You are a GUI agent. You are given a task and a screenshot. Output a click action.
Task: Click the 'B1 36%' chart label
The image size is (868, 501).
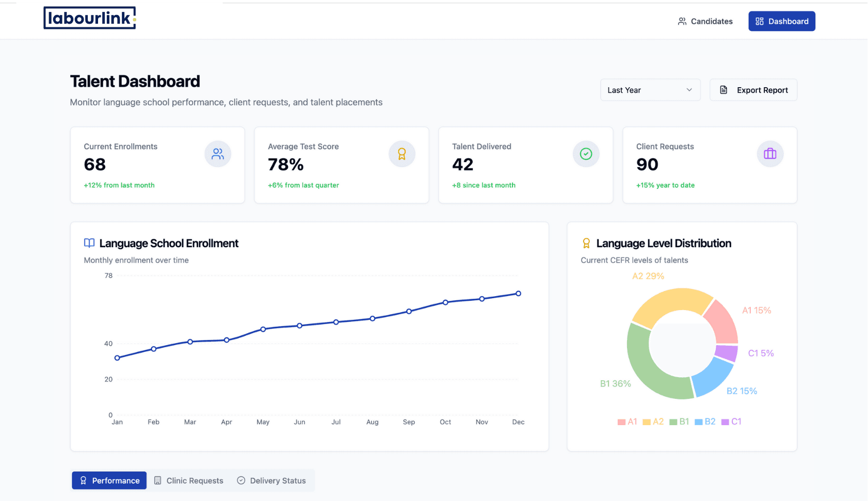[x=616, y=384]
